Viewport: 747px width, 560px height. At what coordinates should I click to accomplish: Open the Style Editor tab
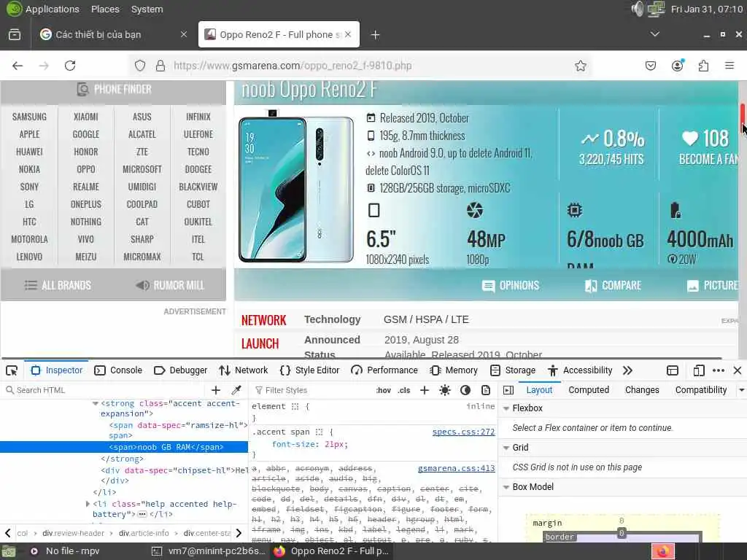point(309,370)
